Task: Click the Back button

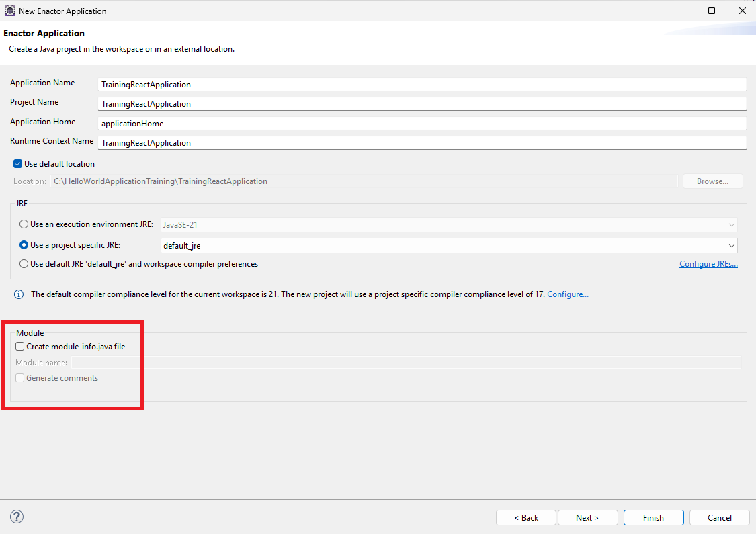Action: (526, 518)
